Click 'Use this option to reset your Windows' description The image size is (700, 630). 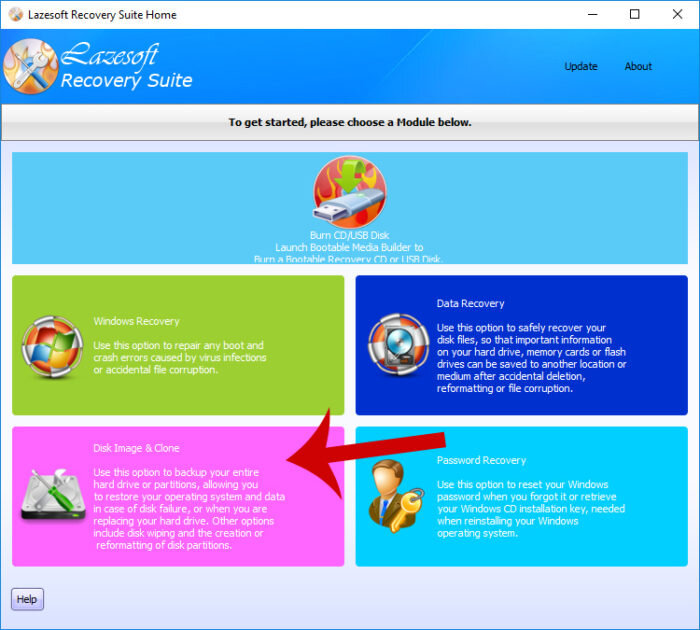pos(531,509)
